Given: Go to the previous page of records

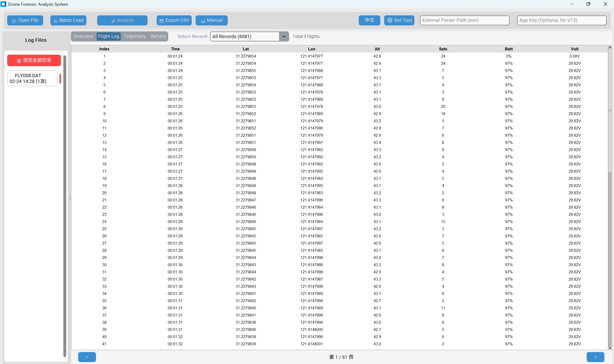Looking at the screenshot, I should pyautogui.click(x=87, y=357).
